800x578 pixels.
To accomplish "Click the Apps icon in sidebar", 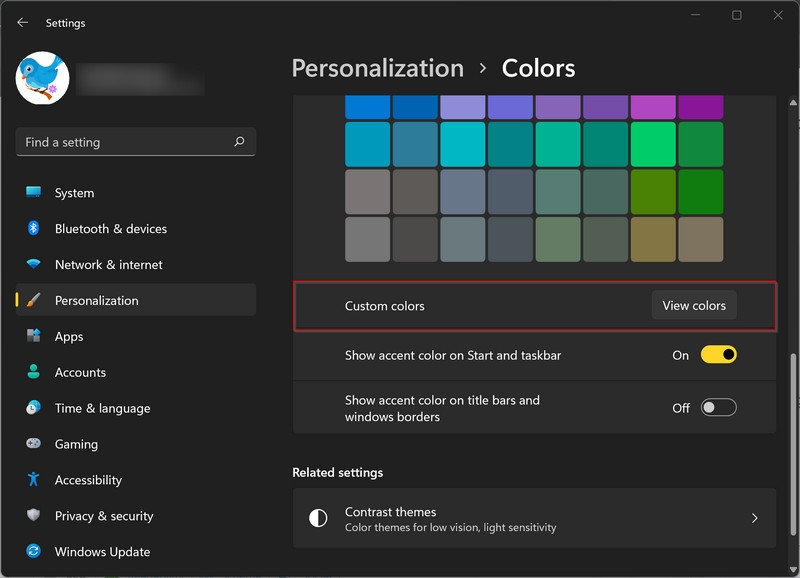I will (x=34, y=336).
